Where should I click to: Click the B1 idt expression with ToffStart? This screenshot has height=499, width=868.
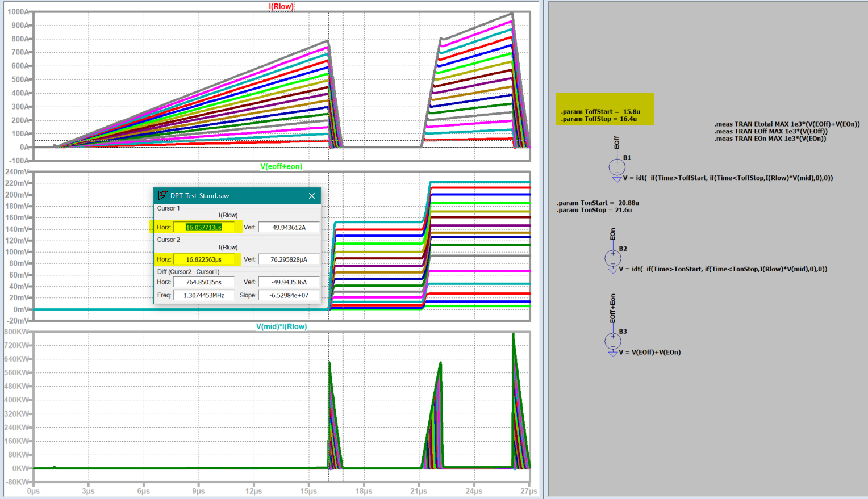click(728, 178)
